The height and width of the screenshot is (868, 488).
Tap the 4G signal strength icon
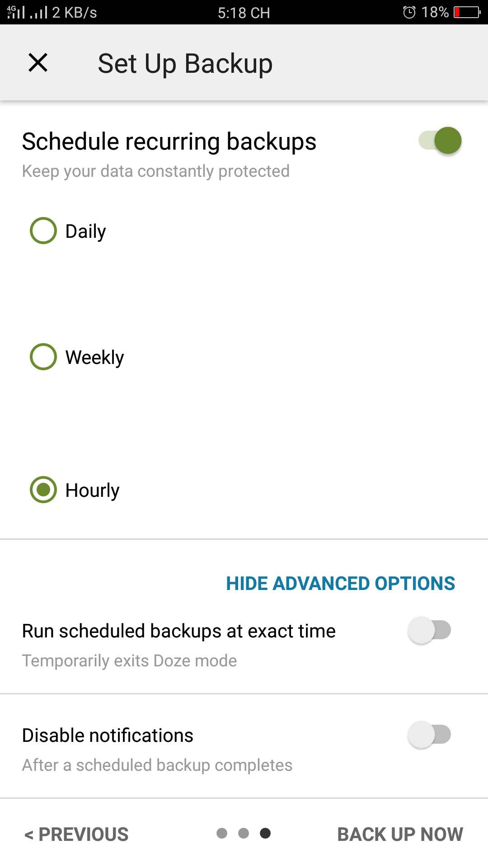point(16,12)
